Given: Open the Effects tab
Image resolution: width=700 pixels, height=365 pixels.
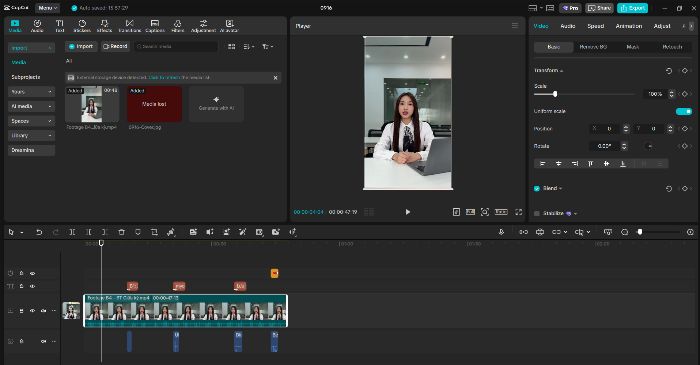Looking at the screenshot, I should (x=104, y=26).
